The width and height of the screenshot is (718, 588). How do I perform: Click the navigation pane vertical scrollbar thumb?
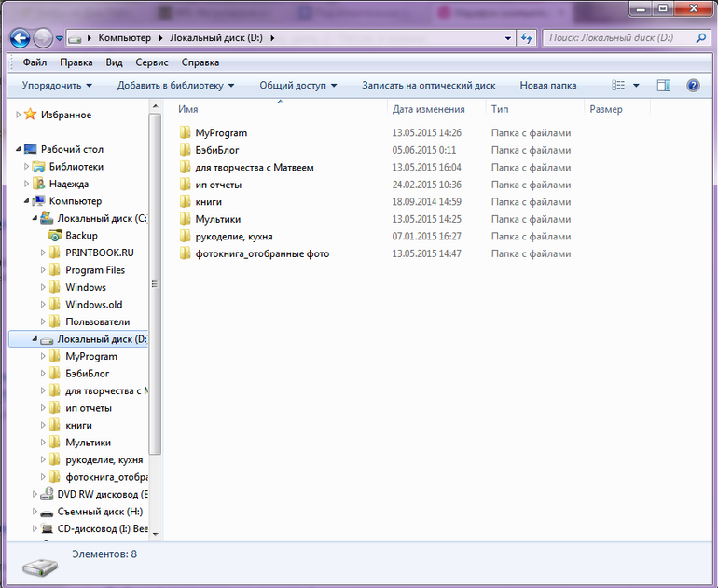(x=155, y=284)
